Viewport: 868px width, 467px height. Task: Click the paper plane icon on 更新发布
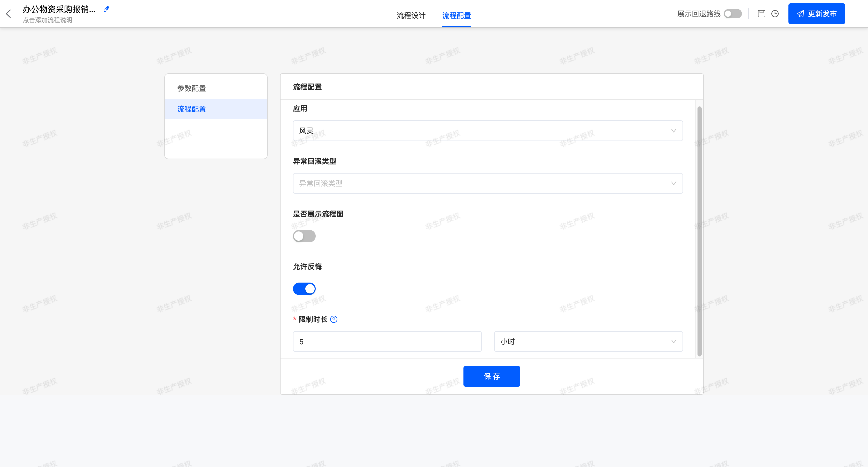coord(800,14)
